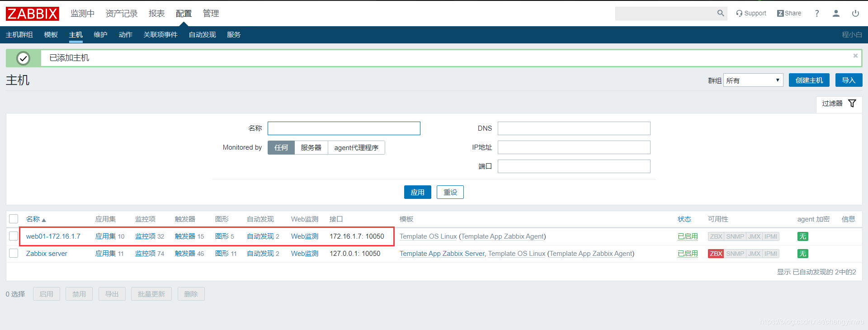Screen dimensions: 868x330
Task: Set Monitored by to Any
Action: 281,148
